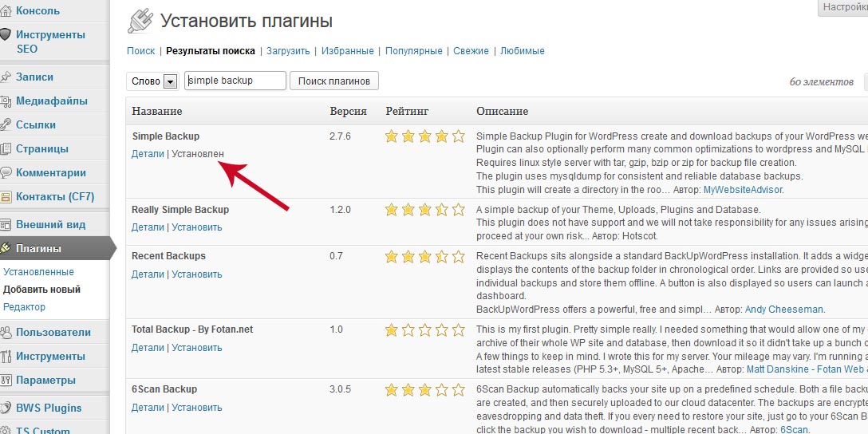This screenshot has width=868, height=434.
Task: Click the Рейтинг column header
Action: (407, 111)
